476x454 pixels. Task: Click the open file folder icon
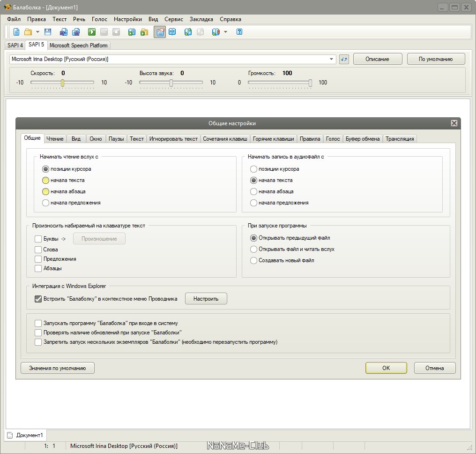tap(28, 32)
